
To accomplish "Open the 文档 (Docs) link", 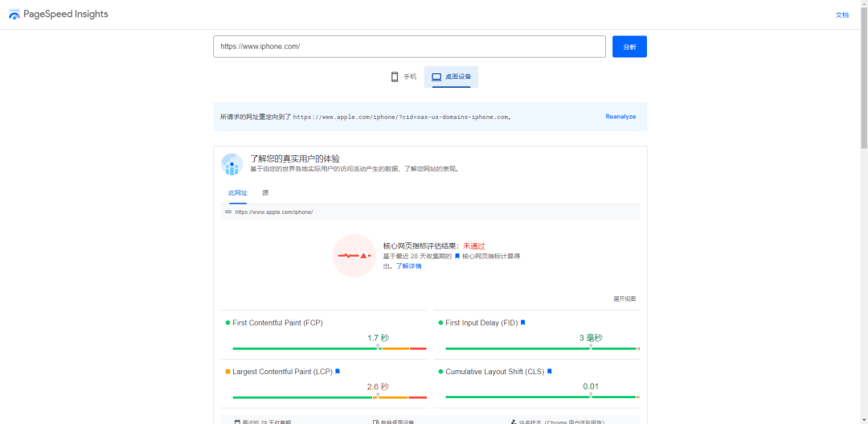I will (x=841, y=14).
